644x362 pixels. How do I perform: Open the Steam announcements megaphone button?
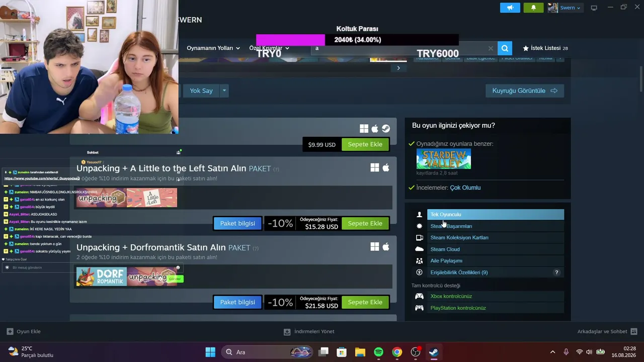coord(510,8)
